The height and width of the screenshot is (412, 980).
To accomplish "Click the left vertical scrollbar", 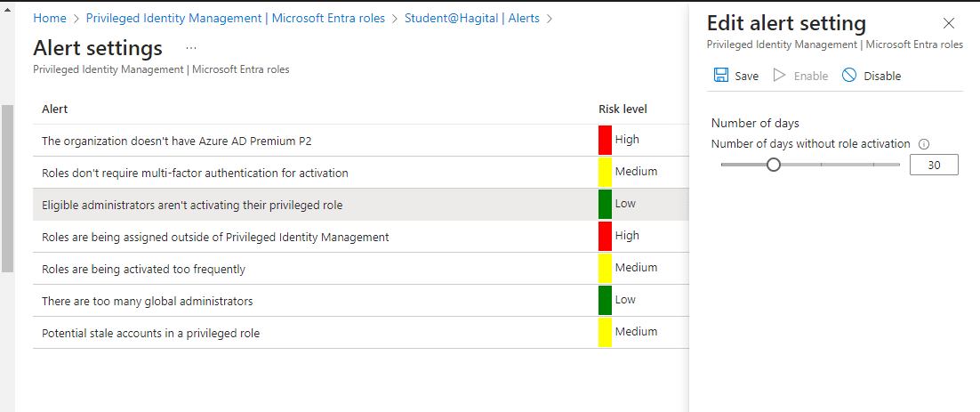I will coord(7,187).
